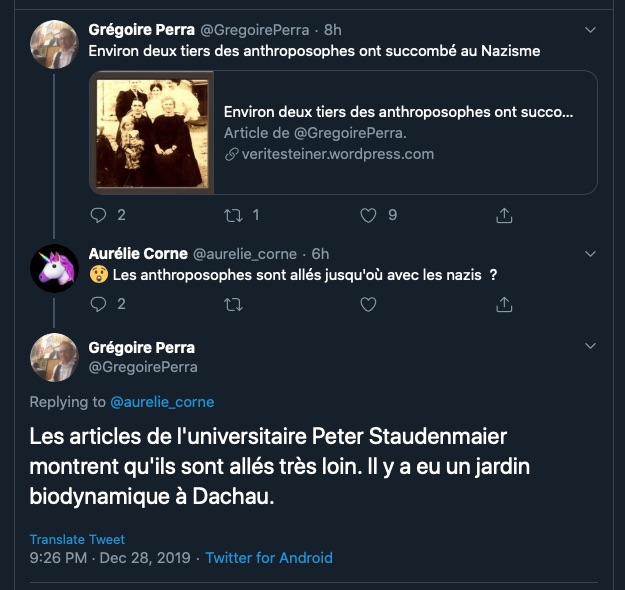Image resolution: width=625 pixels, height=590 pixels.
Task: Share the first tweet by Grégoire Perra
Action: pos(505,215)
